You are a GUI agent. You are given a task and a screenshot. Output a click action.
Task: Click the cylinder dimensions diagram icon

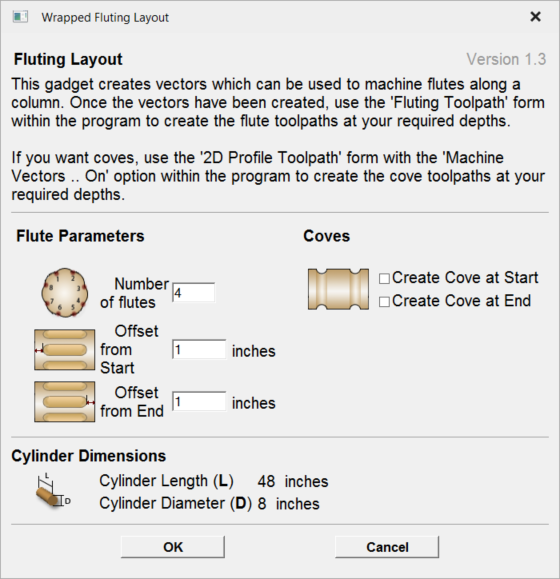pos(53,490)
